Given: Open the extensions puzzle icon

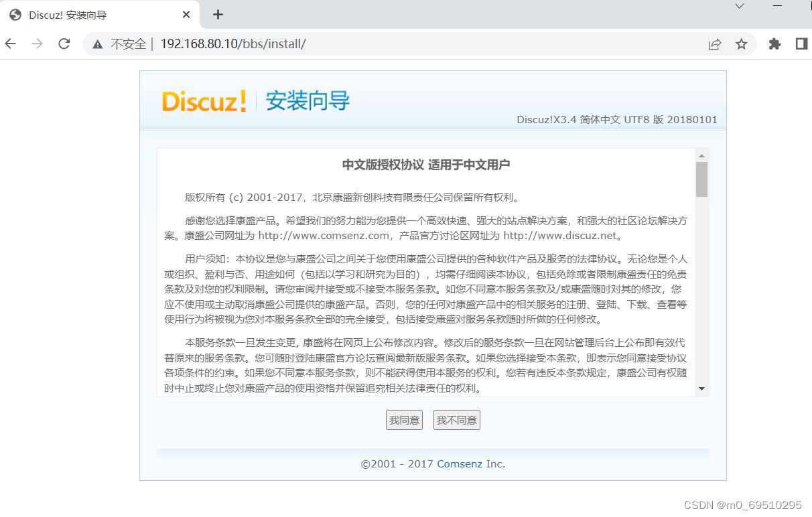Looking at the screenshot, I should [x=774, y=44].
